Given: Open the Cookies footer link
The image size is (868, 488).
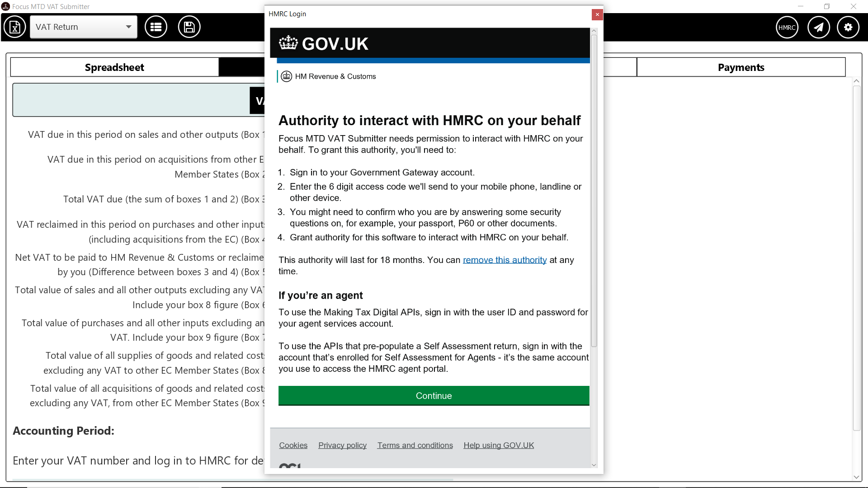Looking at the screenshot, I should (293, 446).
